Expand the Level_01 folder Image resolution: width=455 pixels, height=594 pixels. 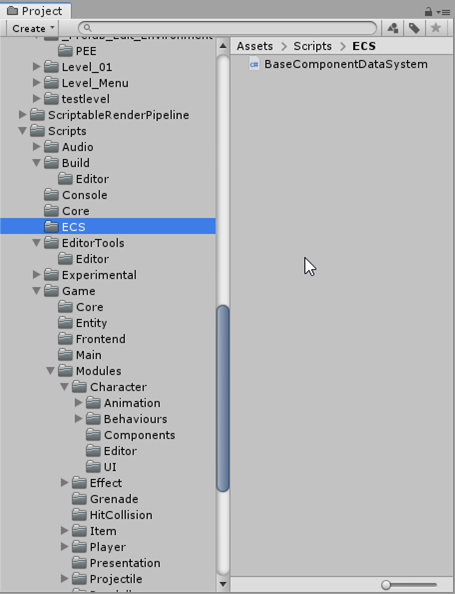[x=36, y=67]
